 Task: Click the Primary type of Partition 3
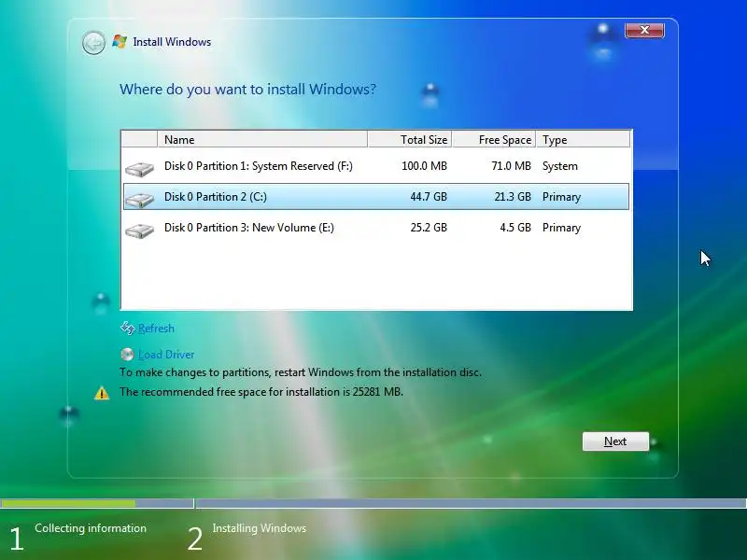(x=561, y=228)
